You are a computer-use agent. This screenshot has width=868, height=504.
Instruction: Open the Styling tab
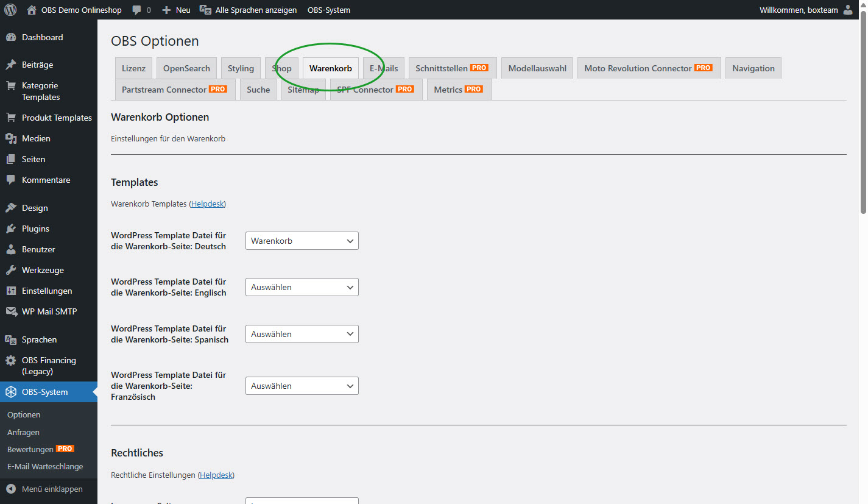click(x=241, y=68)
